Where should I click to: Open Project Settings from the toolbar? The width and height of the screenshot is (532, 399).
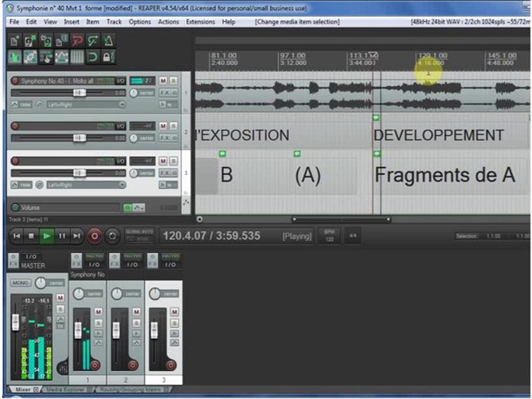(x=62, y=41)
